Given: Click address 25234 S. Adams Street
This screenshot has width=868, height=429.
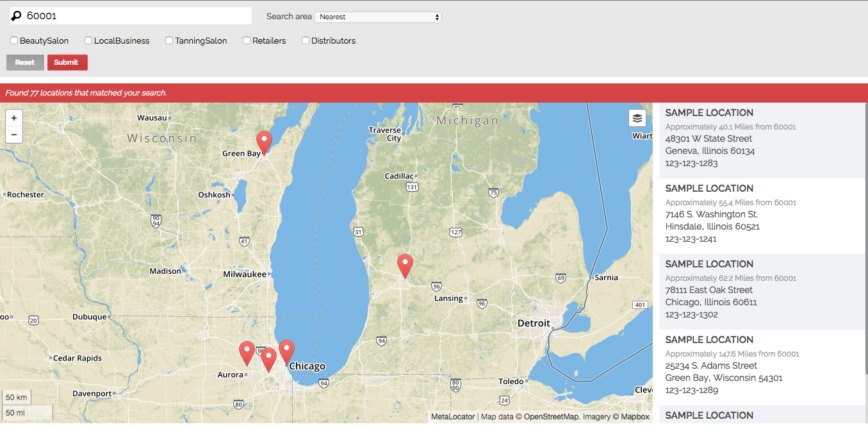Looking at the screenshot, I should pos(711,366).
